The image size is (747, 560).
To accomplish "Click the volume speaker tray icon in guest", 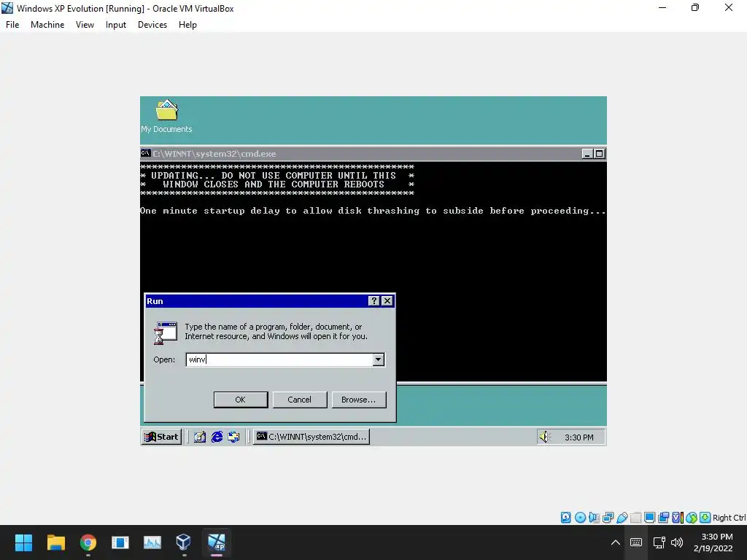I will coord(544,437).
